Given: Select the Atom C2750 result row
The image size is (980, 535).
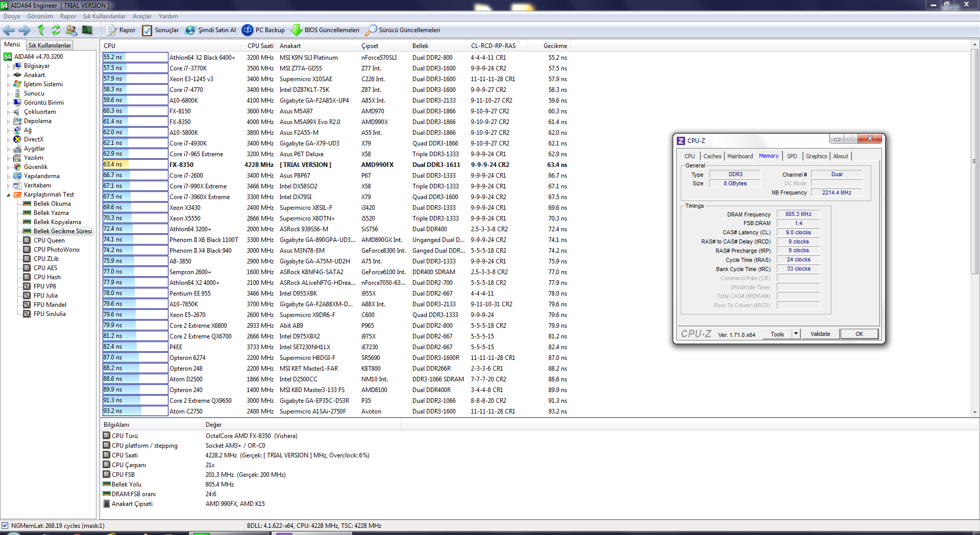Looking at the screenshot, I should 335,411.
